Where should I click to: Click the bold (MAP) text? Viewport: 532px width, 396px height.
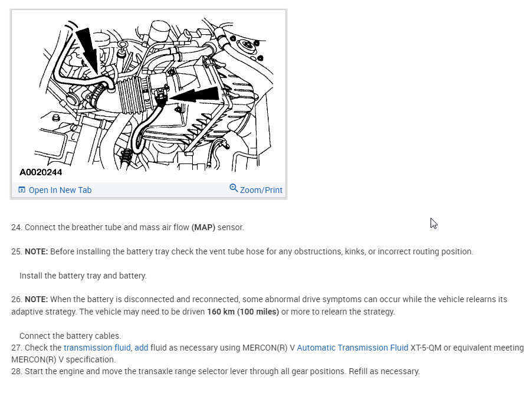click(x=203, y=227)
